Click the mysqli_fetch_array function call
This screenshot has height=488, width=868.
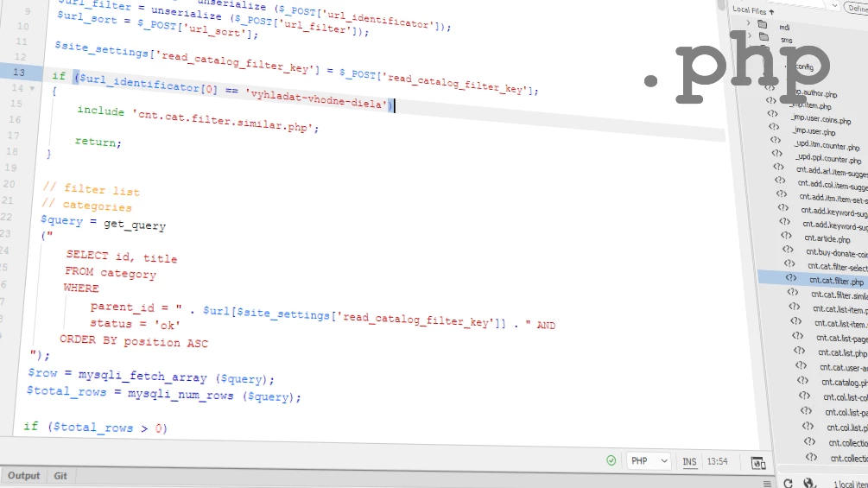click(143, 377)
